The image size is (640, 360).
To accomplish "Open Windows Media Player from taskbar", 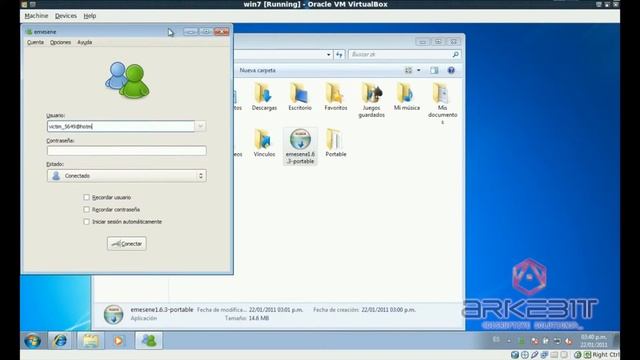I will coord(118,340).
